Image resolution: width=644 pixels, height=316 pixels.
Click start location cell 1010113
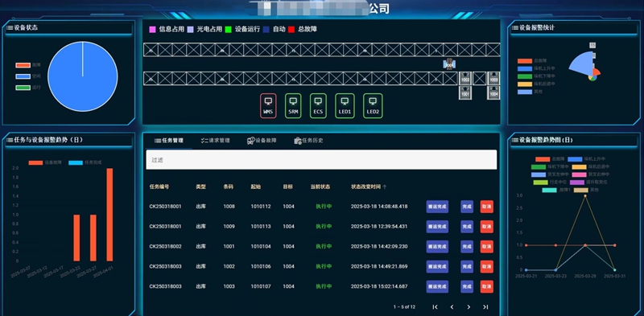[261, 227]
